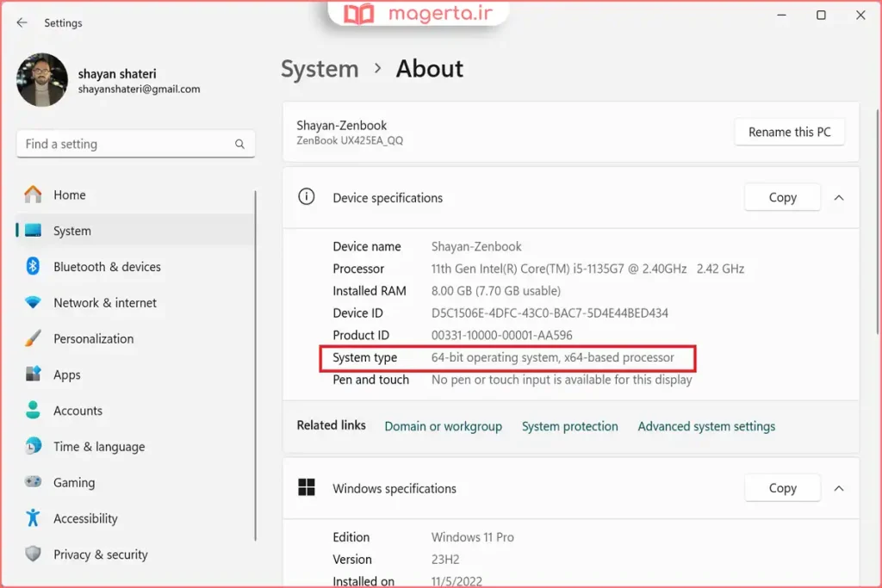Select the Accounts icon
Image resolution: width=882 pixels, height=588 pixels.
tap(32, 411)
